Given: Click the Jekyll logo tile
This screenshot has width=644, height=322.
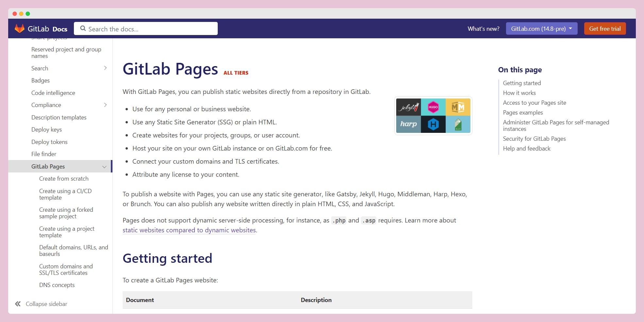Looking at the screenshot, I should [408, 107].
